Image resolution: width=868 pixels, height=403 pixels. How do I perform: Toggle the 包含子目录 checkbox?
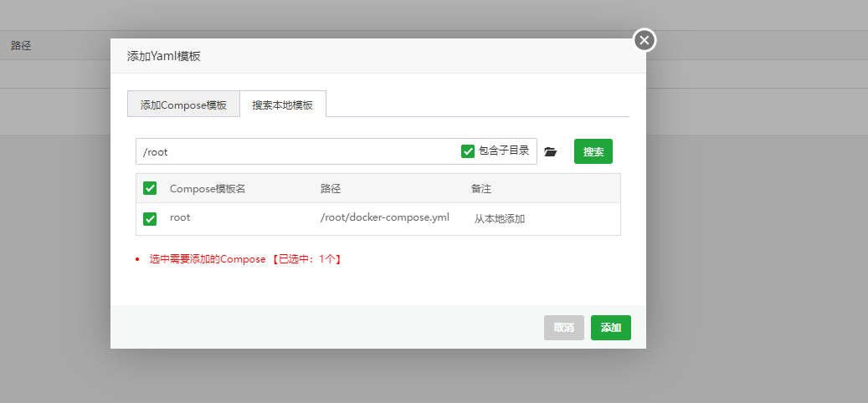click(468, 151)
